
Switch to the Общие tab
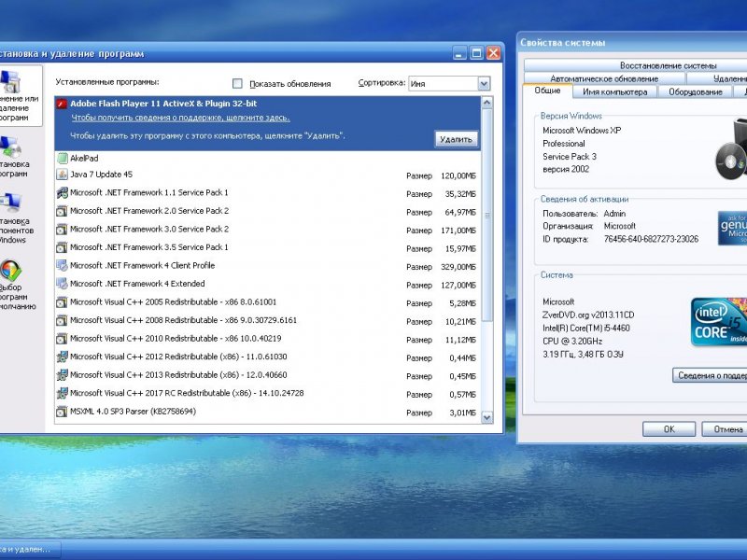pyautogui.click(x=547, y=91)
